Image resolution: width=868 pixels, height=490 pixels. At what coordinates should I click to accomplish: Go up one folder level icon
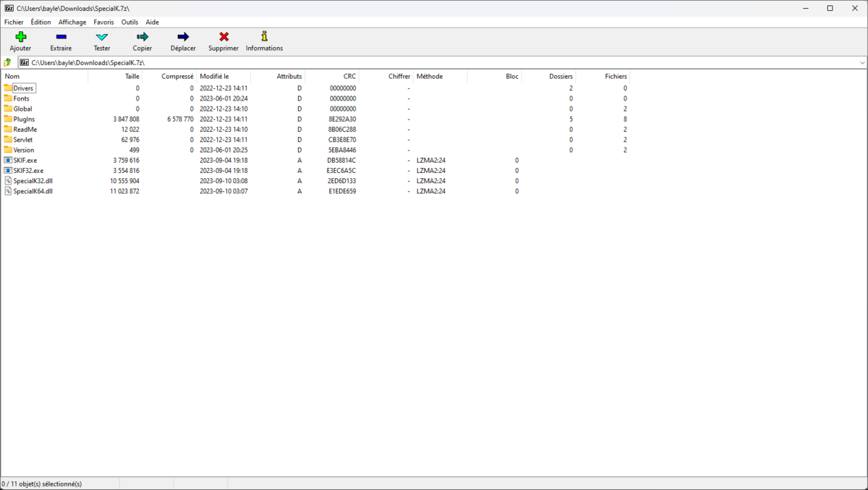[8, 63]
